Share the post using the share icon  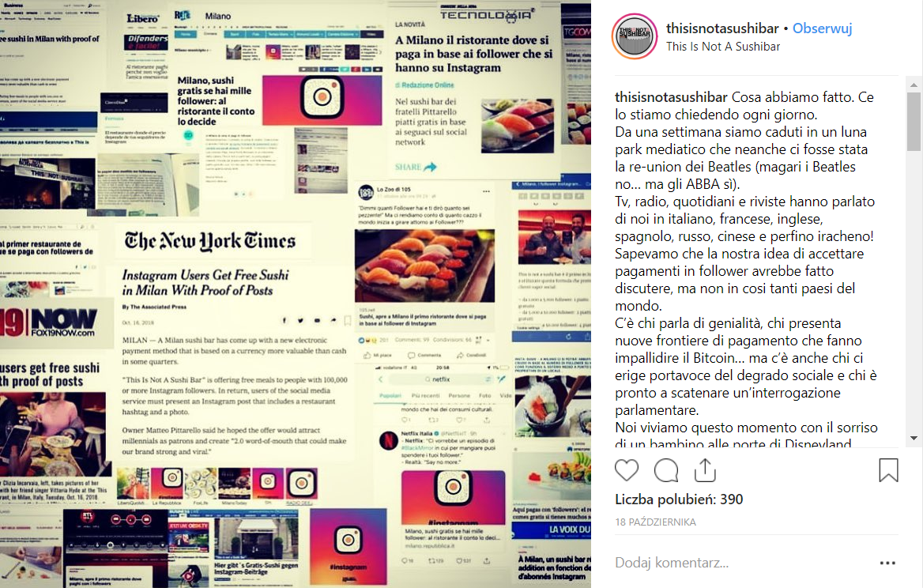pos(705,469)
